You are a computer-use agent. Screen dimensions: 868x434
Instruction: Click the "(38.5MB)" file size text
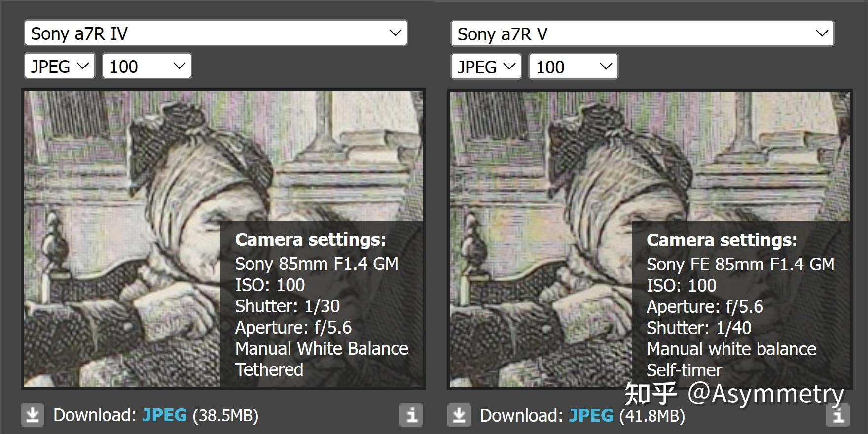pos(225,415)
